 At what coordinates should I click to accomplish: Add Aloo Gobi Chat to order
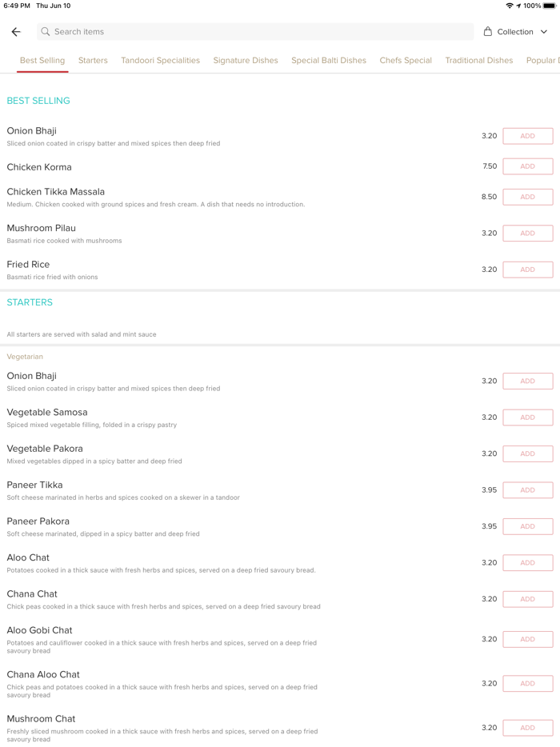point(527,639)
